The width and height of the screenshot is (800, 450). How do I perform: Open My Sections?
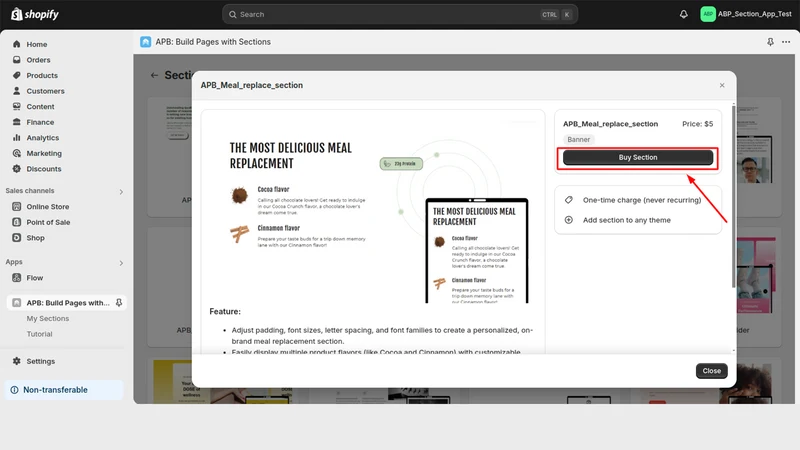47,318
